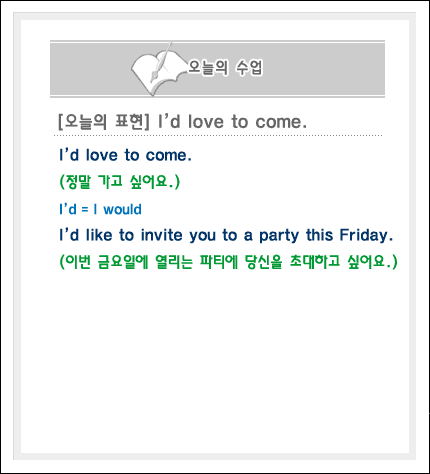Select the green translation starting with (이번 금요일에
The height and width of the screenshot is (474, 430).
click(228, 262)
